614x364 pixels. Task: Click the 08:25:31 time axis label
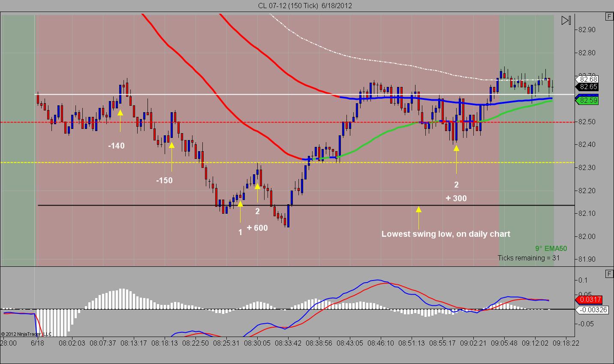click(x=226, y=343)
